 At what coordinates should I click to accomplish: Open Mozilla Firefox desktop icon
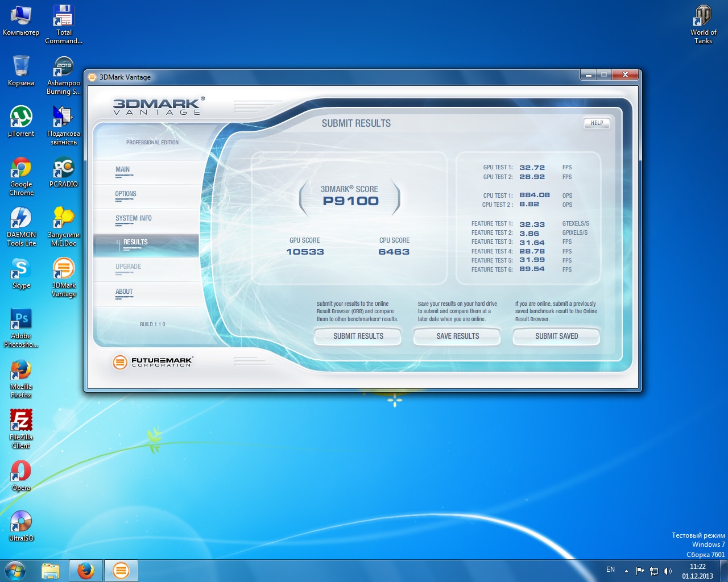[21, 379]
